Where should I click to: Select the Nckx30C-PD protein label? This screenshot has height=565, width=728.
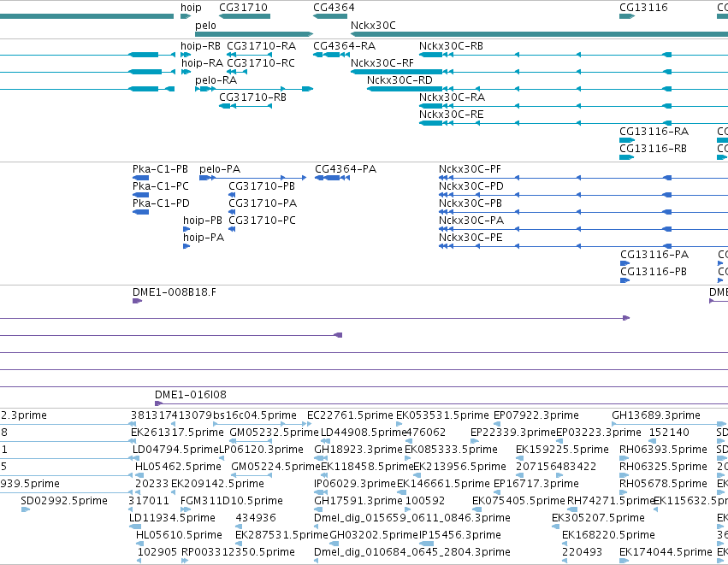click(x=471, y=186)
